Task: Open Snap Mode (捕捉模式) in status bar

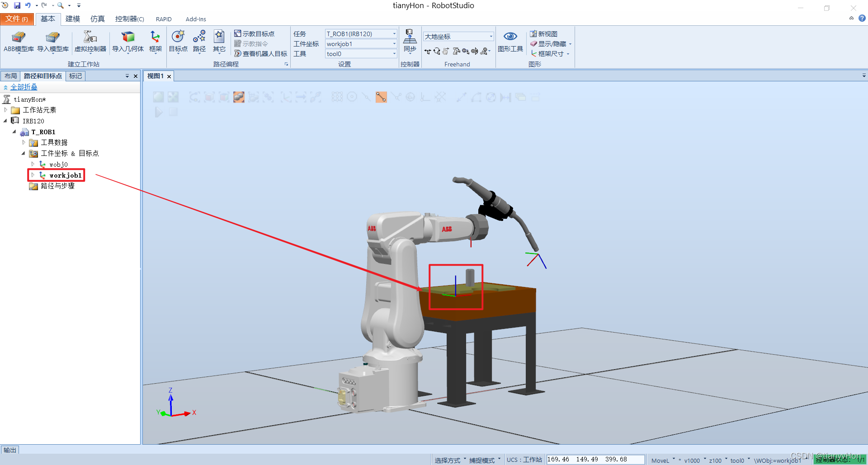Action: tap(485, 460)
